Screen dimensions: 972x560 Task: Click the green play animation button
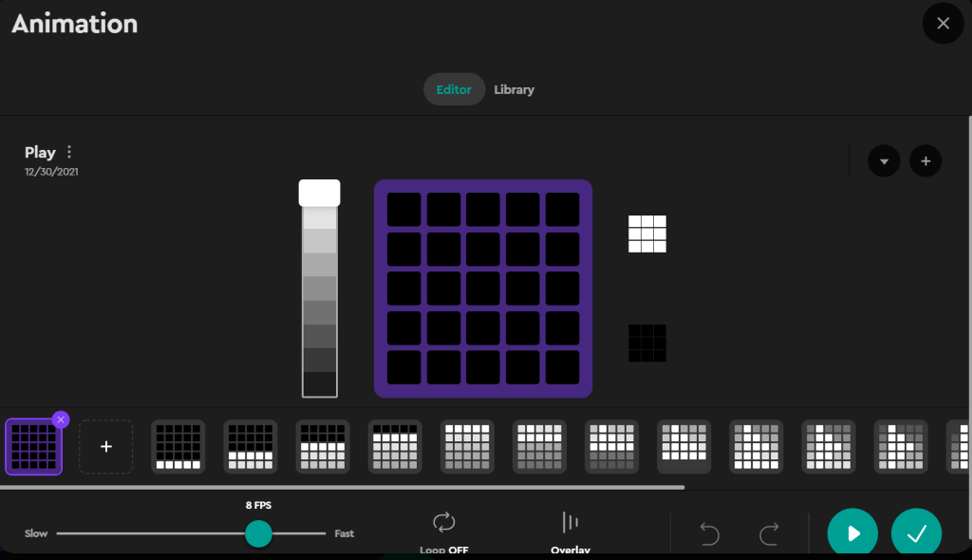[x=852, y=533]
